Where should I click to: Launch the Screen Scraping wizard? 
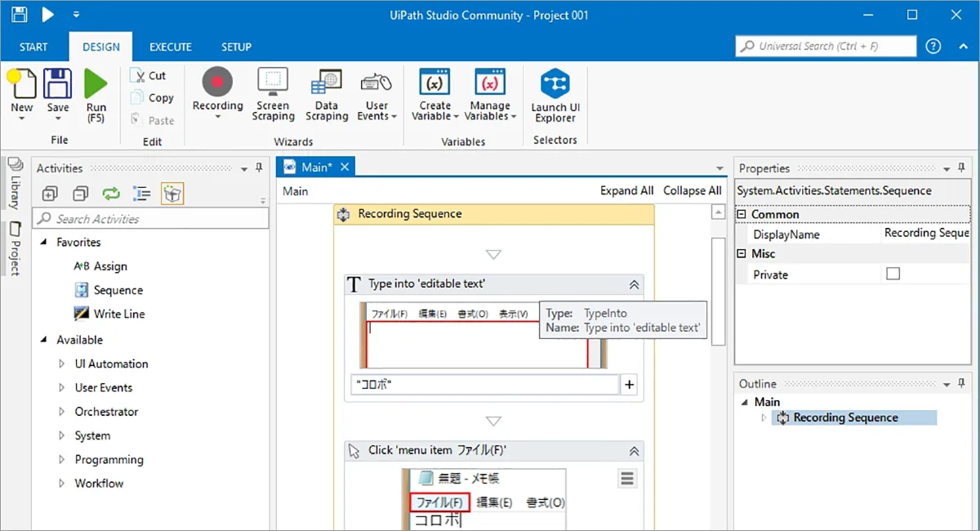click(273, 95)
